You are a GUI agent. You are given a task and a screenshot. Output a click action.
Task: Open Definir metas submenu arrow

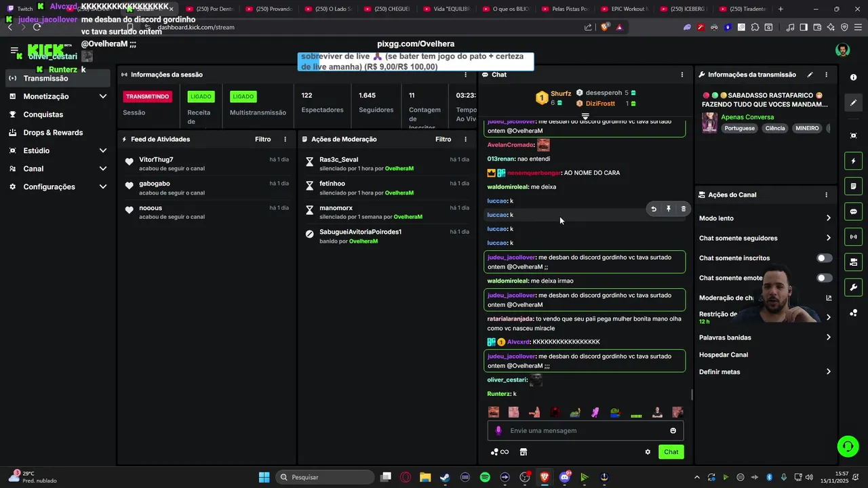point(828,372)
